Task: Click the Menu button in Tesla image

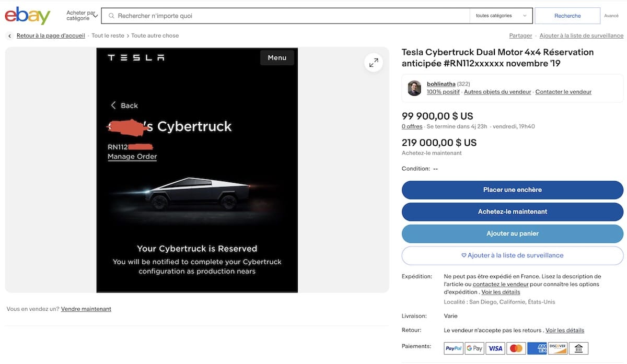Action: pos(277,57)
